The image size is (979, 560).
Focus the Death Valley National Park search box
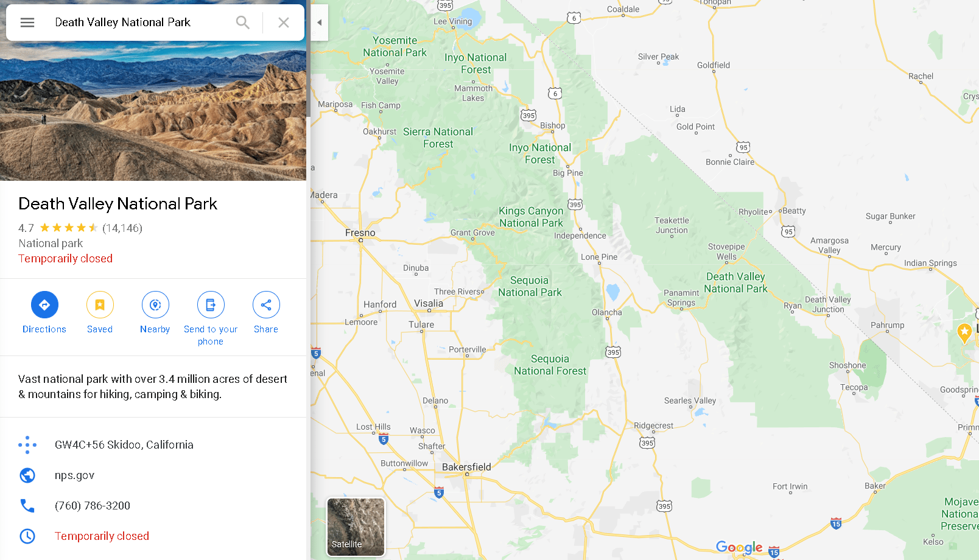(x=140, y=23)
